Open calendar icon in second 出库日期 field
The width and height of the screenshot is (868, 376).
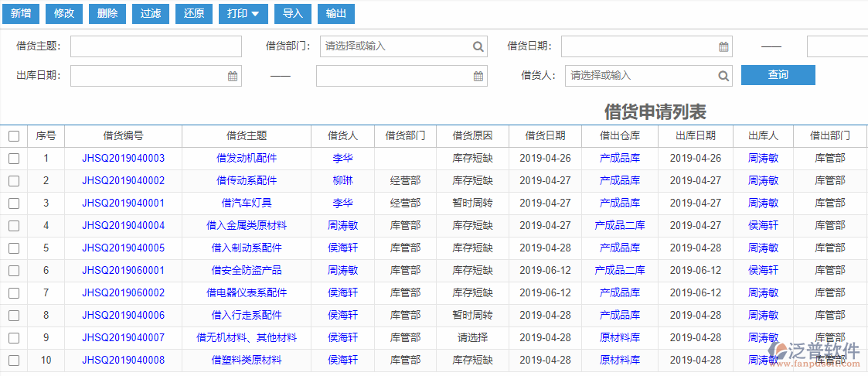478,77
